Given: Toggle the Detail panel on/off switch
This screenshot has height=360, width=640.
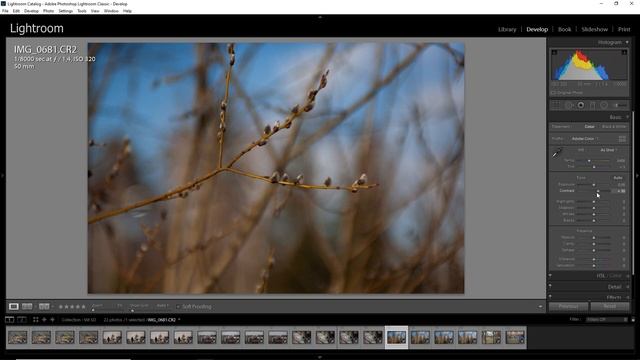Looking at the screenshot, I should point(550,287).
